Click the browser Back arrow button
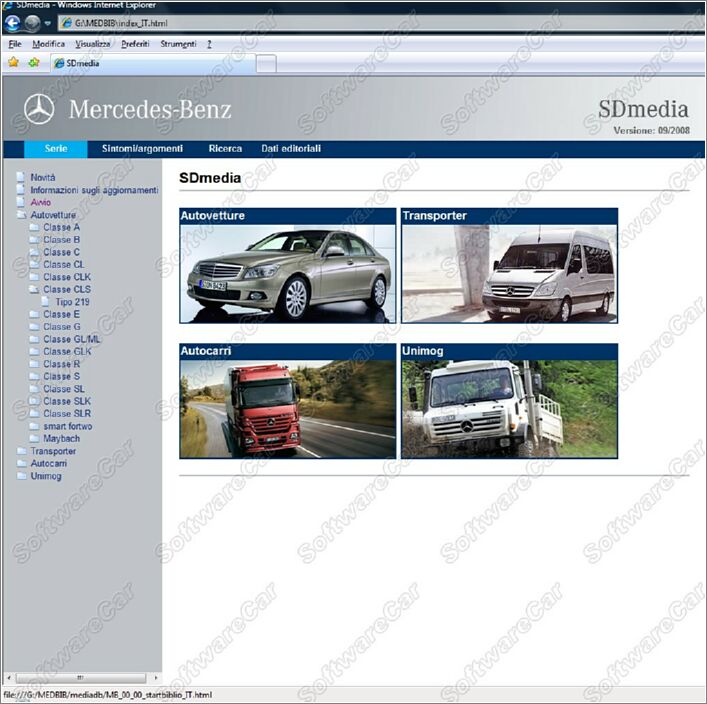Screen dimensions: 707x704 [x=13, y=22]
